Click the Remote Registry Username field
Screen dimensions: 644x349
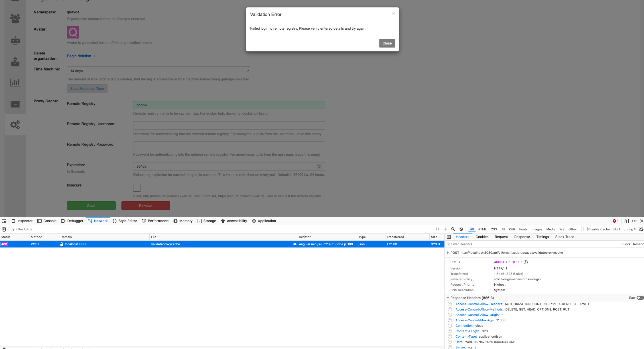[x=229, y=125]
